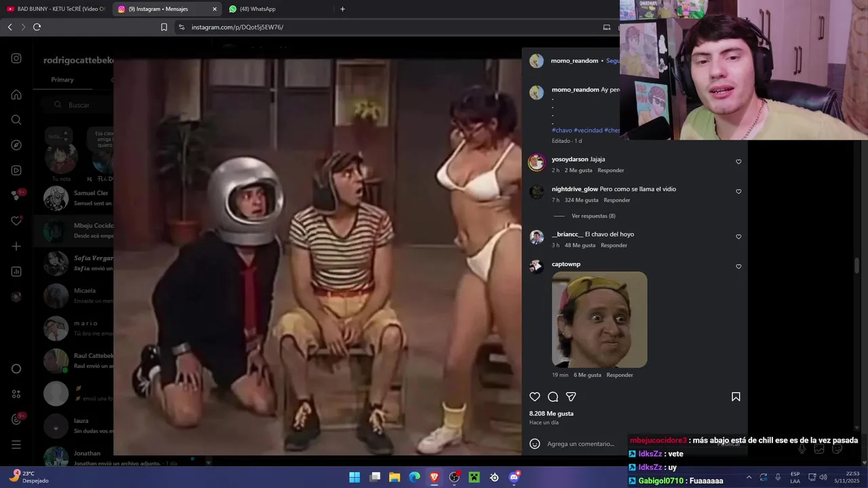Show hidden system tray icons
868x488 pixels.
click(x=749, y=477)
